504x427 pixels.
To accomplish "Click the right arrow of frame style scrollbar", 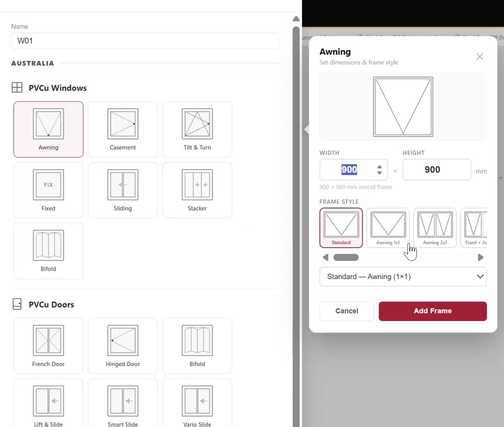I will 481,257.
